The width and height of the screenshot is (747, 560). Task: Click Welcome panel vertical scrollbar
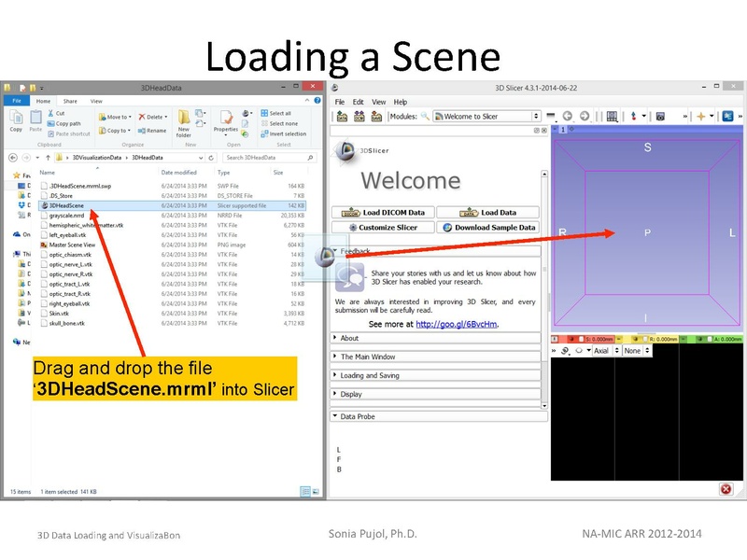tap(544, 289)
